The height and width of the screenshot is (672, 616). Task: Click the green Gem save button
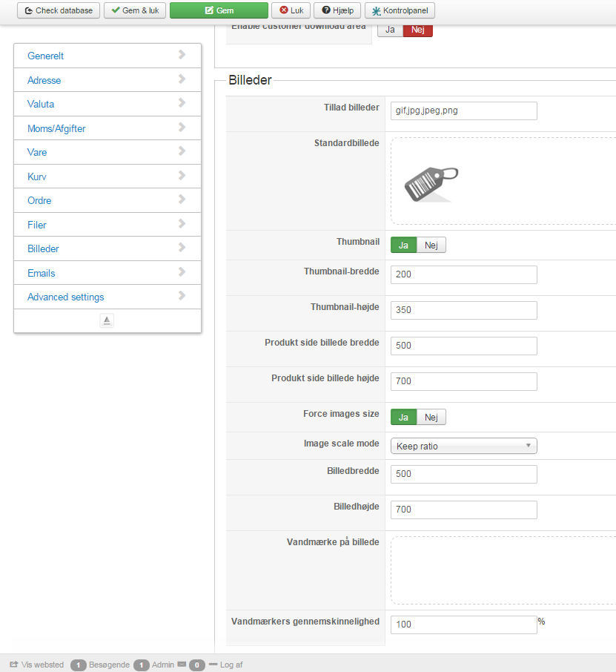coord(219,10)
